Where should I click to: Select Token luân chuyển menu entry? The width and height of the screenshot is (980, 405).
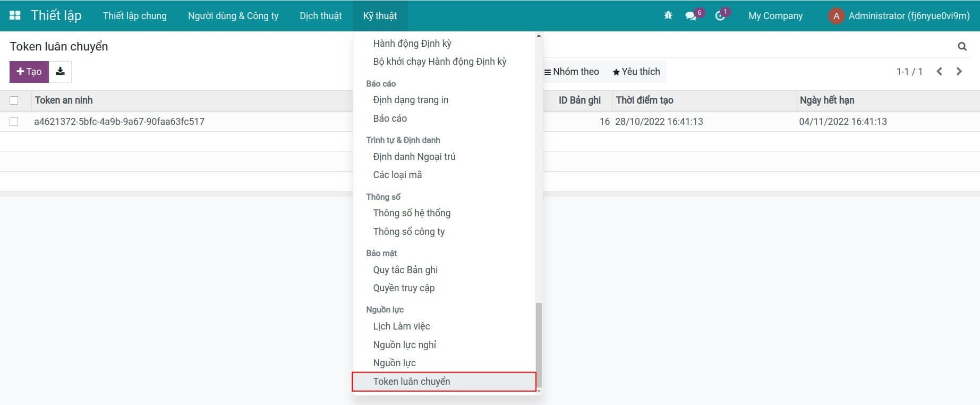point(412,382)
